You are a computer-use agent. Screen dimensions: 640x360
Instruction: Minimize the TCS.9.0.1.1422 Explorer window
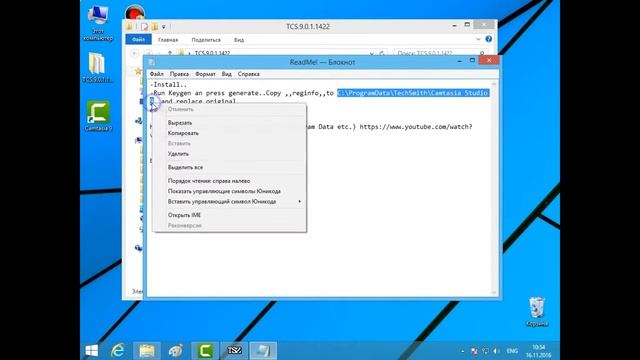click(x=454, y=26)
